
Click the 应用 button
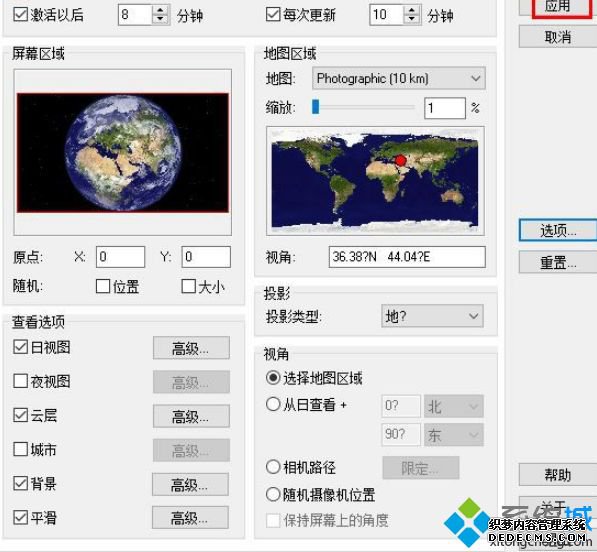pos(558,7)
